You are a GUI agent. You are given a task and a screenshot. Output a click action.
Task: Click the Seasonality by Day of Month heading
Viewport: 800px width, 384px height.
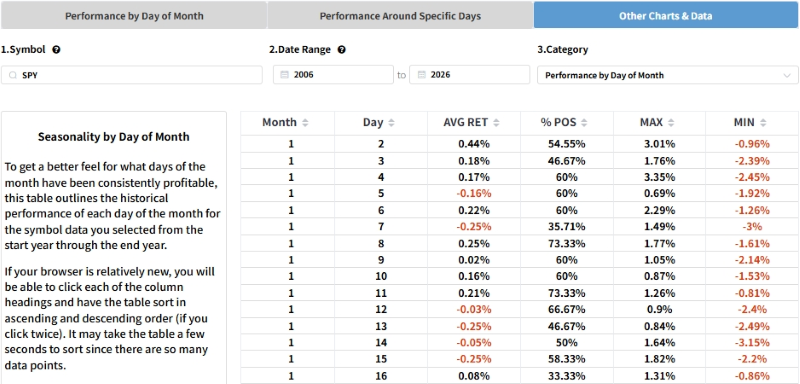[x=114, y=137]
